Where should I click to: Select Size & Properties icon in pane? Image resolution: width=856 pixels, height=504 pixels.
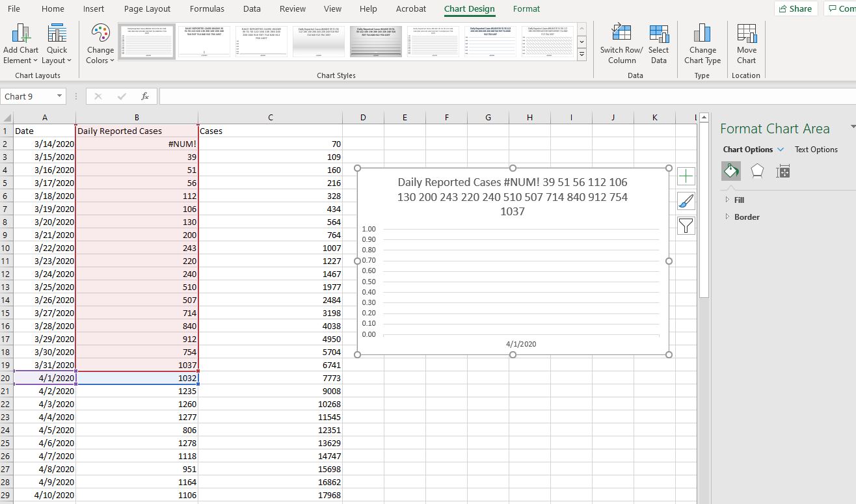783,171
